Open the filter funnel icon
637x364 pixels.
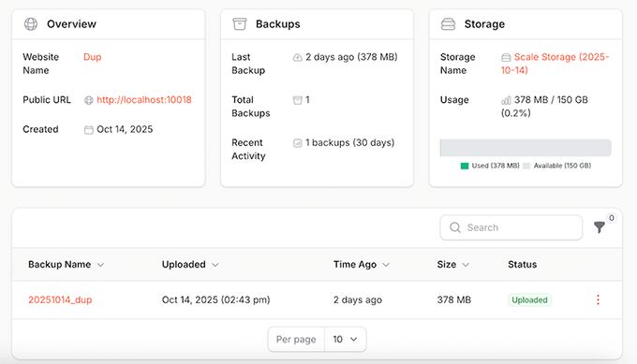[x=600, y=227]
